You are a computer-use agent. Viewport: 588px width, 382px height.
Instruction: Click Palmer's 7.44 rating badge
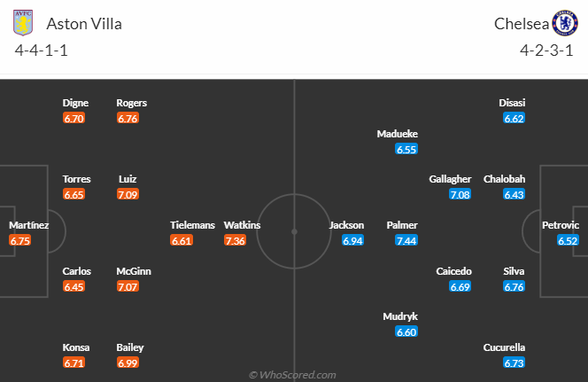406,240
